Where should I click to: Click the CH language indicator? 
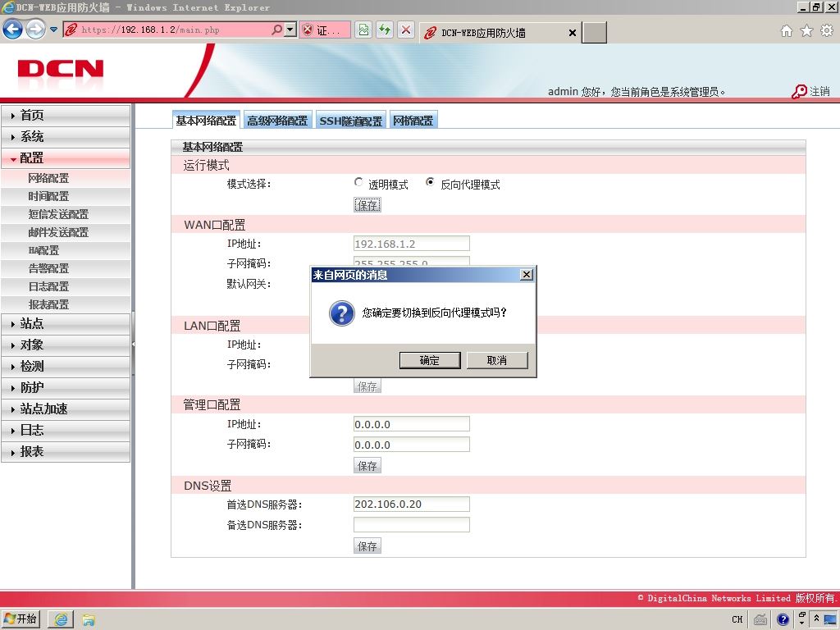pos(737,620)
